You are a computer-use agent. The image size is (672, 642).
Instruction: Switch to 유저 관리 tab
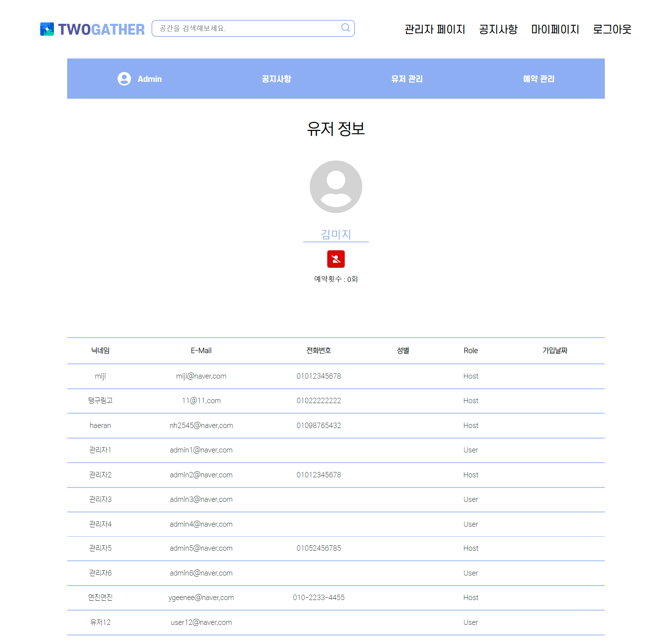tap(407, 79)
